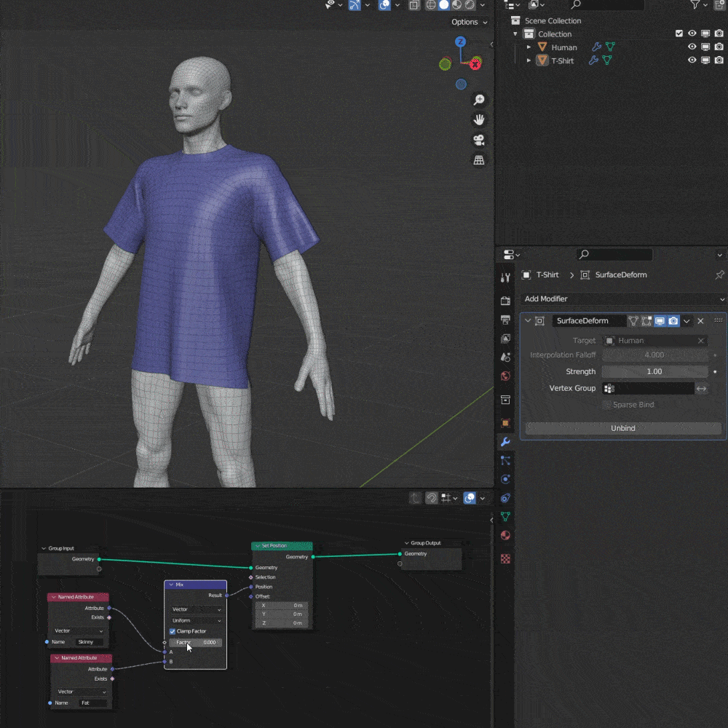Invert vertex group with double-arrow button
The height and width of the screenshot is (728, 728).
point(702,388)
